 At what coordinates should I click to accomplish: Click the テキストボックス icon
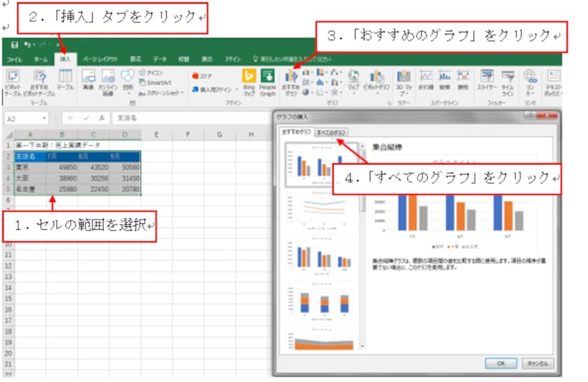(x=553, y=83)
